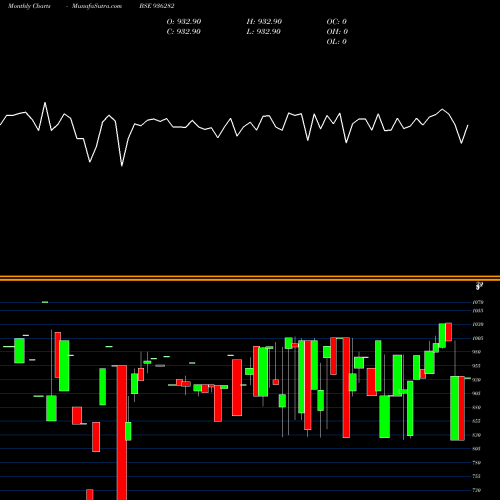Click the 805 price axis label
The width and height of the screenshot is (500, 500).
click(477, 449)
